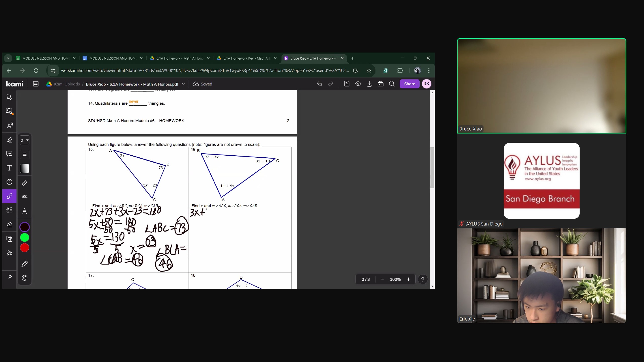Select the ruler drawing aid
The height and width of the screenshot is (362, 644).
tap(24, 183)
